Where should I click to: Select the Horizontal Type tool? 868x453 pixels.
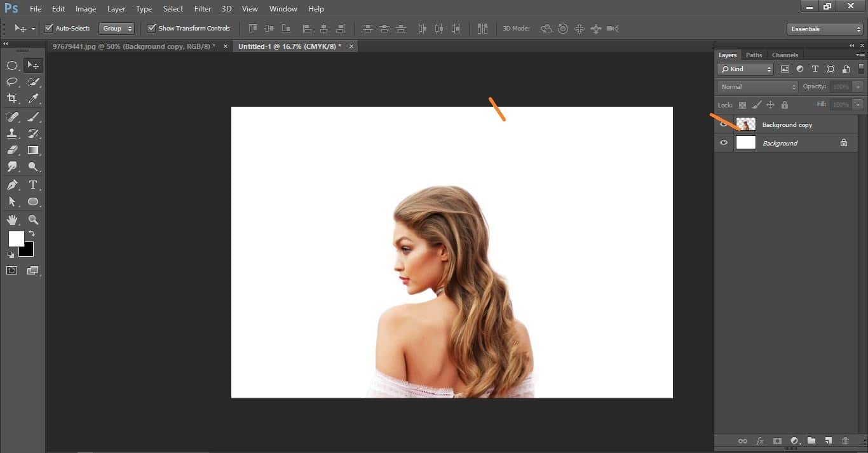click(x=32, y=185)
